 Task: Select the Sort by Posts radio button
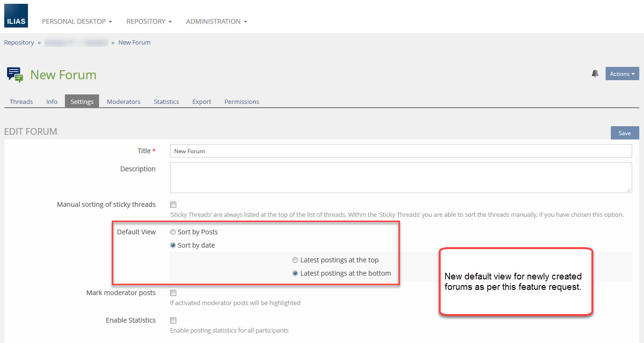tap(173, 232)
